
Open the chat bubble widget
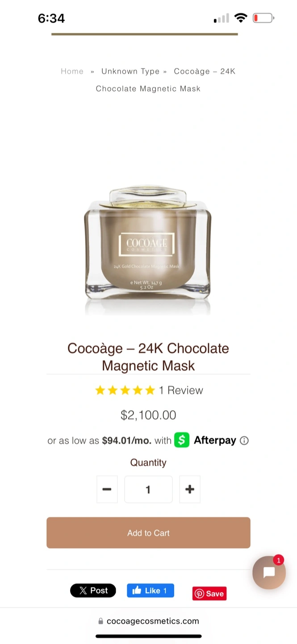269,572
